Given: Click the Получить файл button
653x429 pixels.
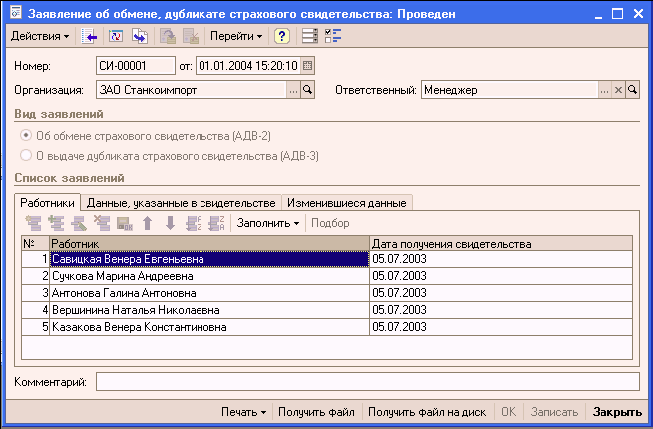Looking at the screenshot, I should [316, 412].
